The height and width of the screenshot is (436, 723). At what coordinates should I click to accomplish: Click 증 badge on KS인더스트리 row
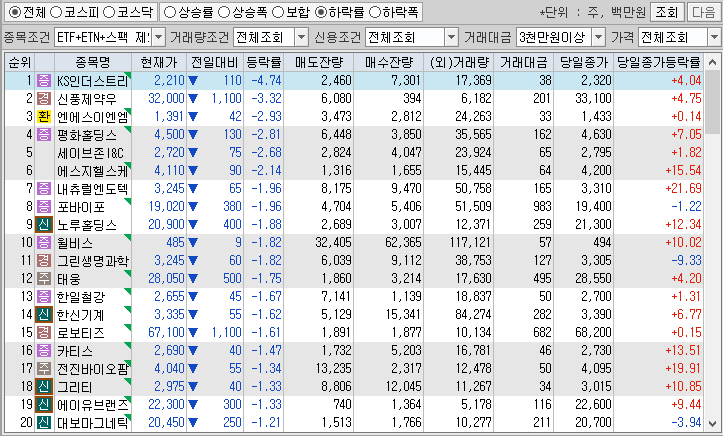click(44, 80)
